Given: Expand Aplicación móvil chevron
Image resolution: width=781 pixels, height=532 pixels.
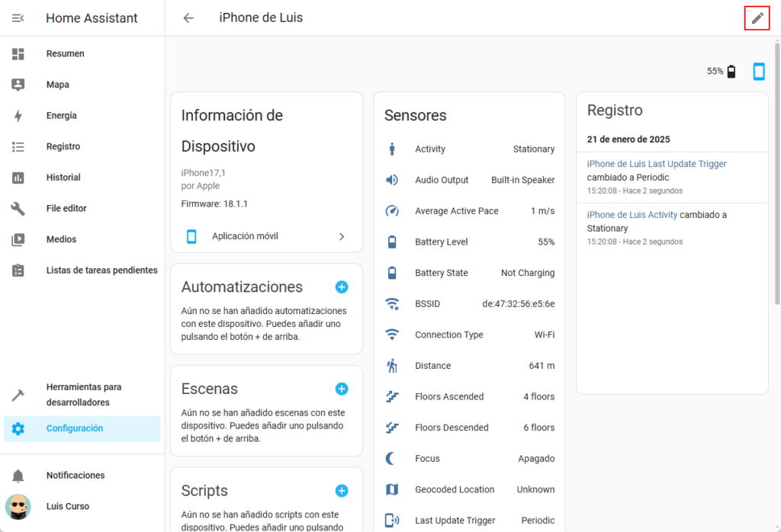Looking at the screenshot, I should coord(342,236).
